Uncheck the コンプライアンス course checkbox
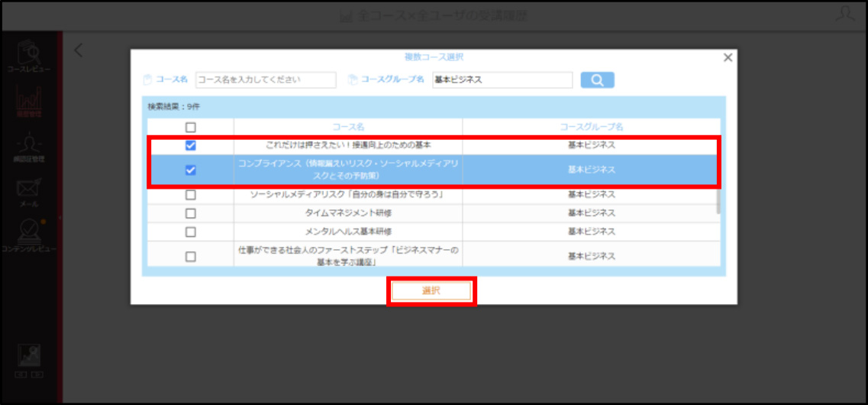 [x=190, y=170]
